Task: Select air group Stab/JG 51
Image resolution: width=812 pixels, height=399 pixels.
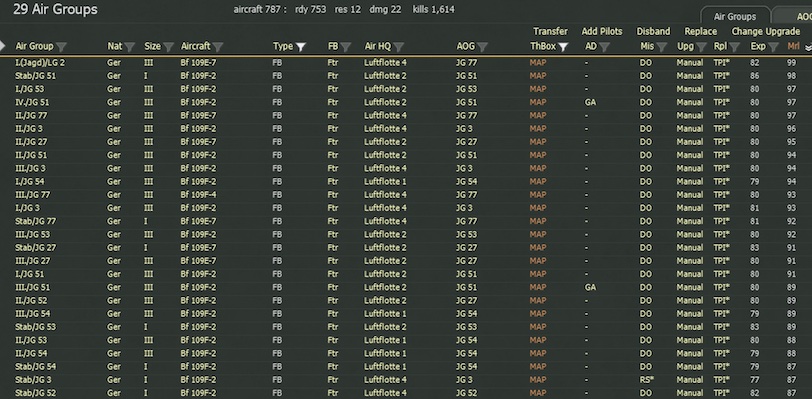Action: pos(36,76)
